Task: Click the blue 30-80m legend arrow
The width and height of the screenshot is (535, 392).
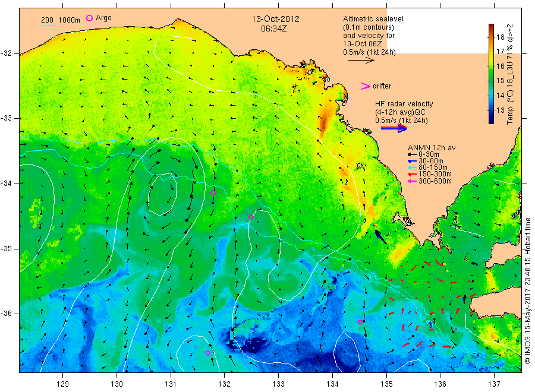Action: 412,161
